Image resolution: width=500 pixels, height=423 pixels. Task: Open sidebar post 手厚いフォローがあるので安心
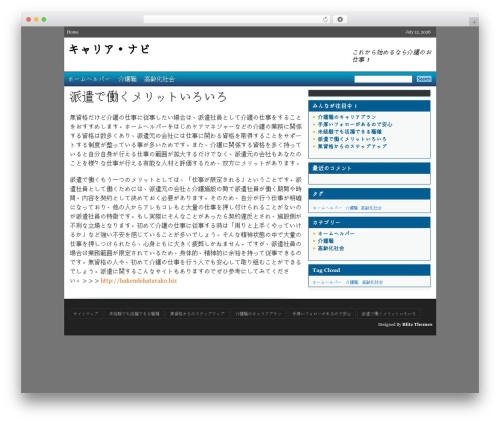(x=355, y=124)
